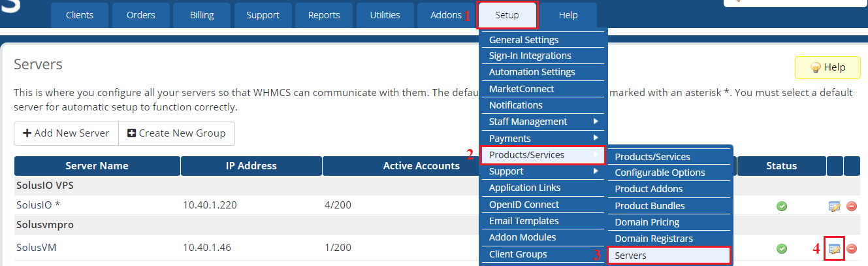Click green status icon for SolusVM
The height and width of the screenshot is (266, 868).
coord(781,248)
